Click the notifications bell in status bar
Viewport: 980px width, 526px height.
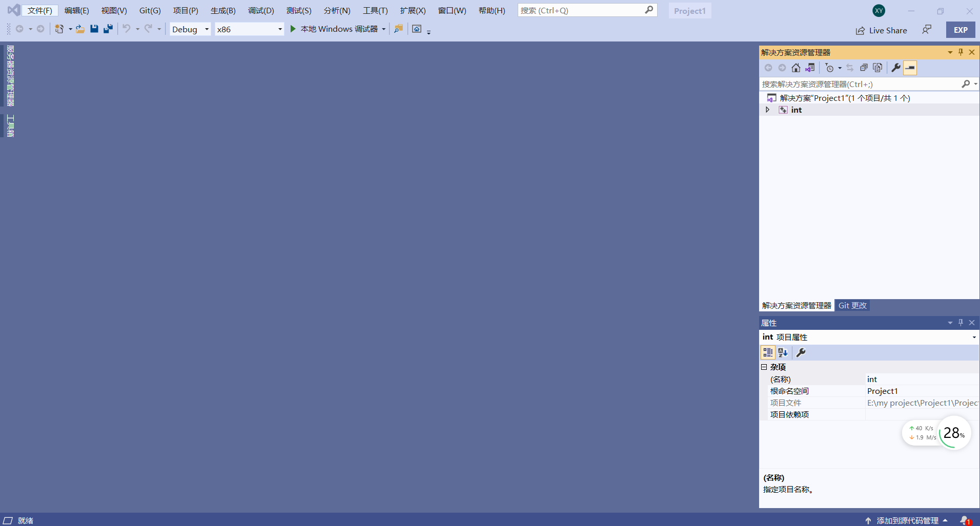click(x=965, y=520)
